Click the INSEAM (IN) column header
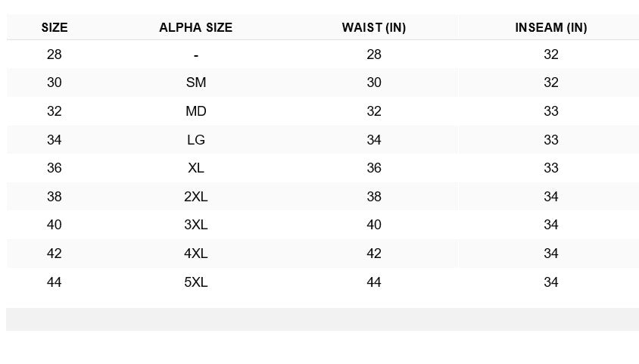 551,27
